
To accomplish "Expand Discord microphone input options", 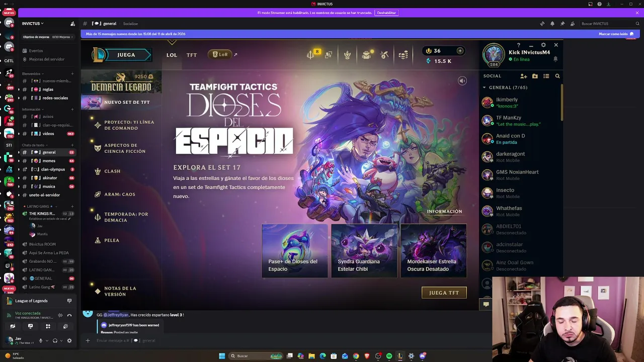I will (47, 340).
